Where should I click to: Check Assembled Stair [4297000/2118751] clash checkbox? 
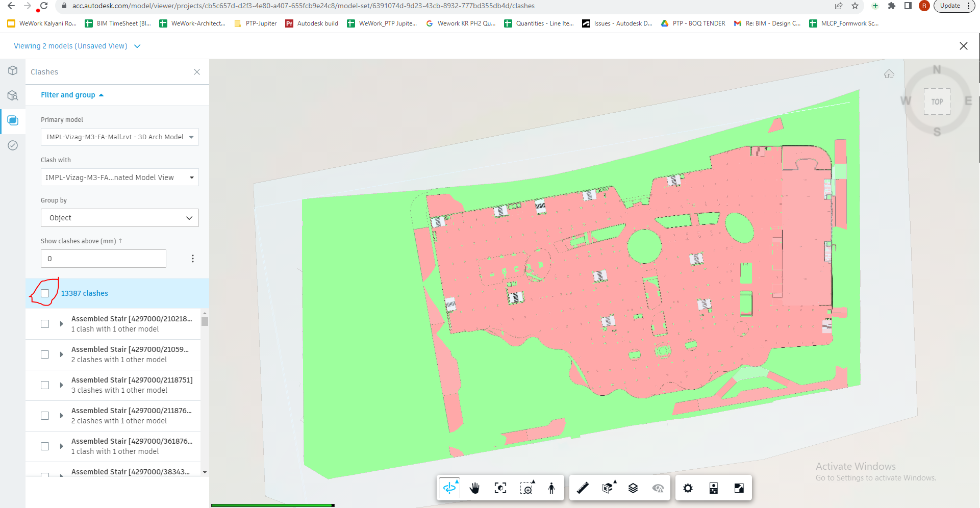44,385
